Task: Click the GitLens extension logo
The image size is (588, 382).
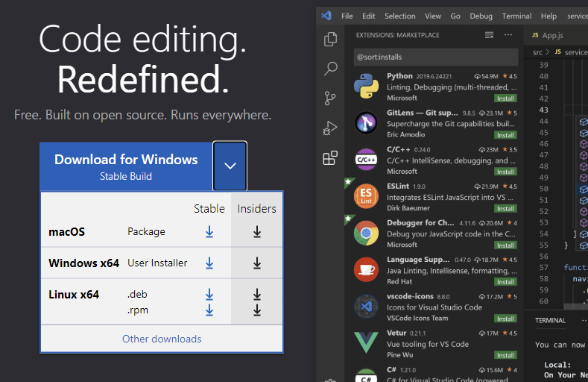Action: [366, 122]
